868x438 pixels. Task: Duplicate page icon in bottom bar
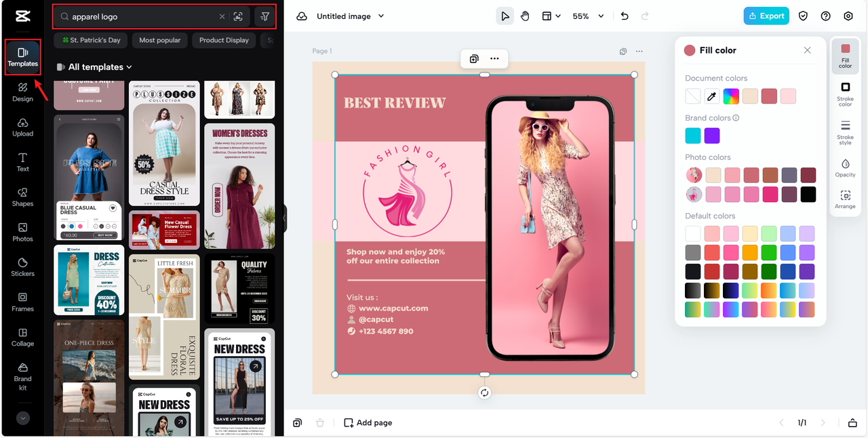pyautogui.click(x=298, y=423)
